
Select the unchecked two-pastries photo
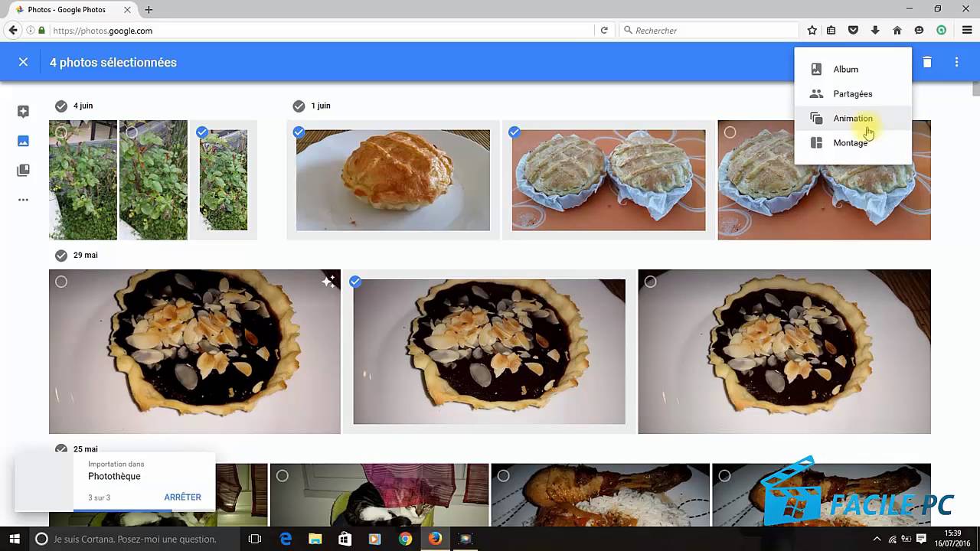point(730,132)
